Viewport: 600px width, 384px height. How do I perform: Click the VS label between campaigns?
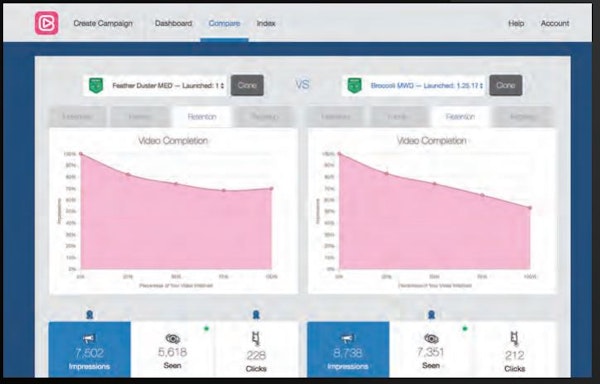pos(302,85)
